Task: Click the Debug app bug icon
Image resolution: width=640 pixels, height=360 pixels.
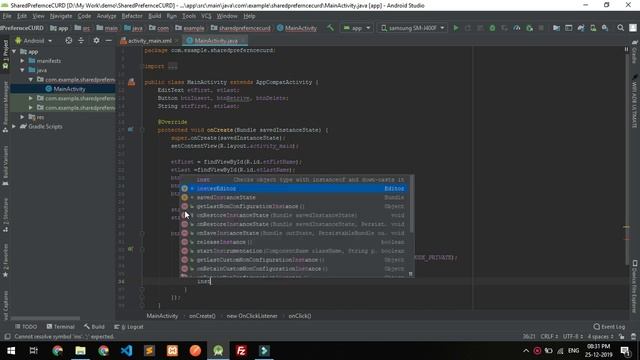Action: coord(492,28)
